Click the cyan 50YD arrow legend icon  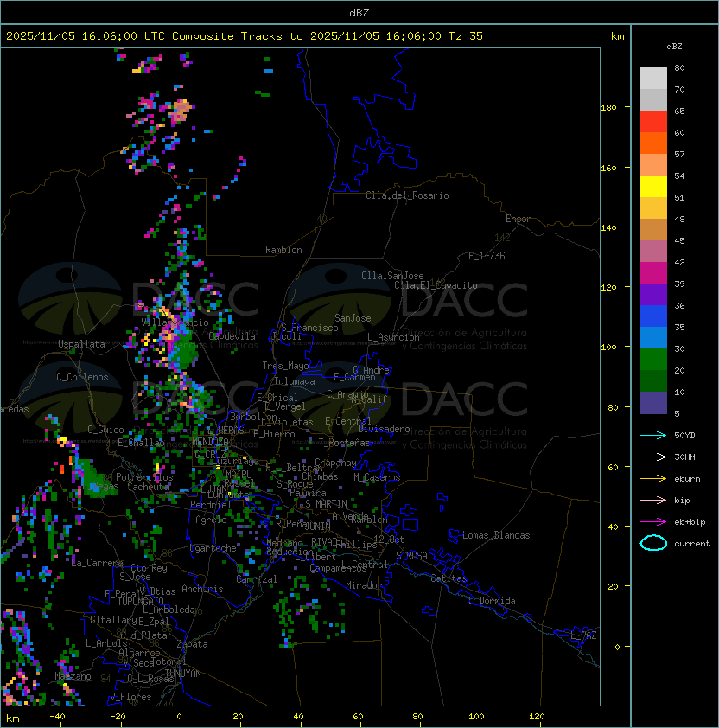pos(653,435)
